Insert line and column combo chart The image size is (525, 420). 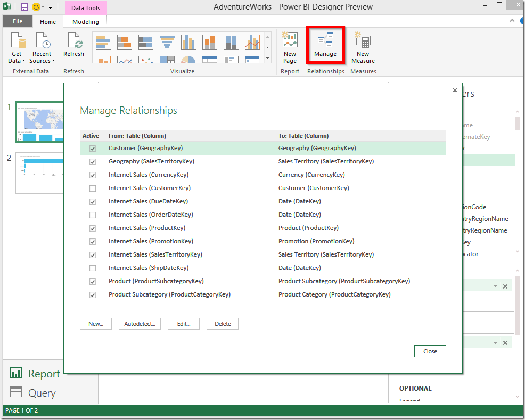(252, 43)
